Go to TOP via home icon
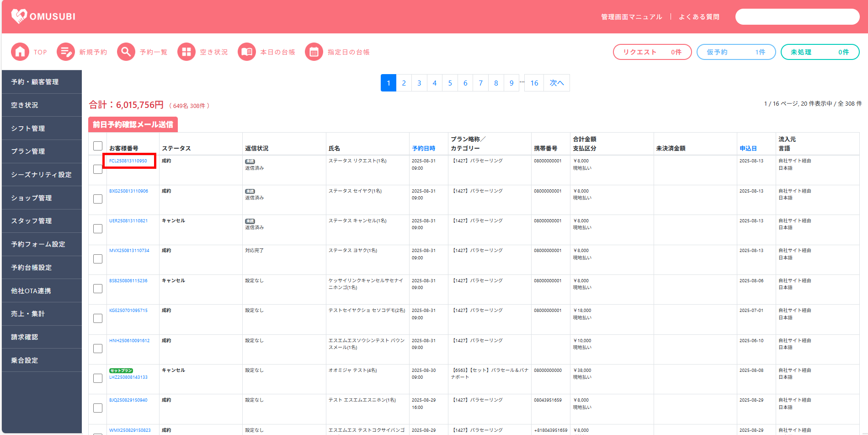Viewport: 868px width, 435px height. click(20, 52)
